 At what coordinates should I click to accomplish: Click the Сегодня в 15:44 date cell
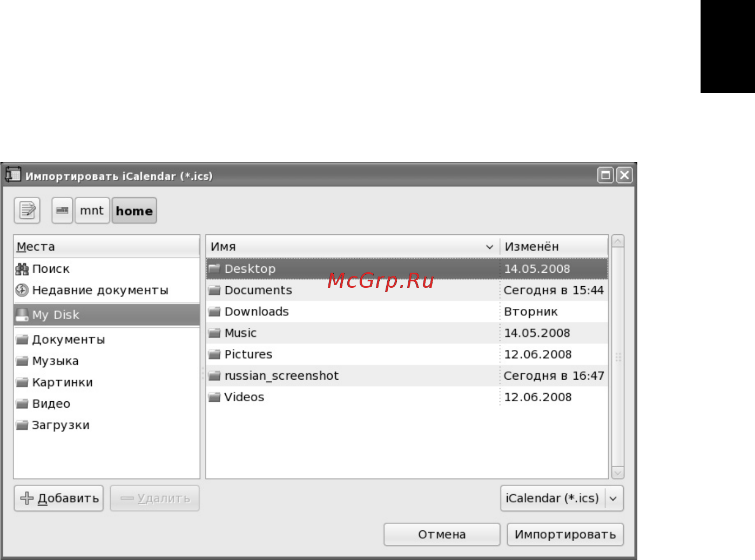click(554, 290)
